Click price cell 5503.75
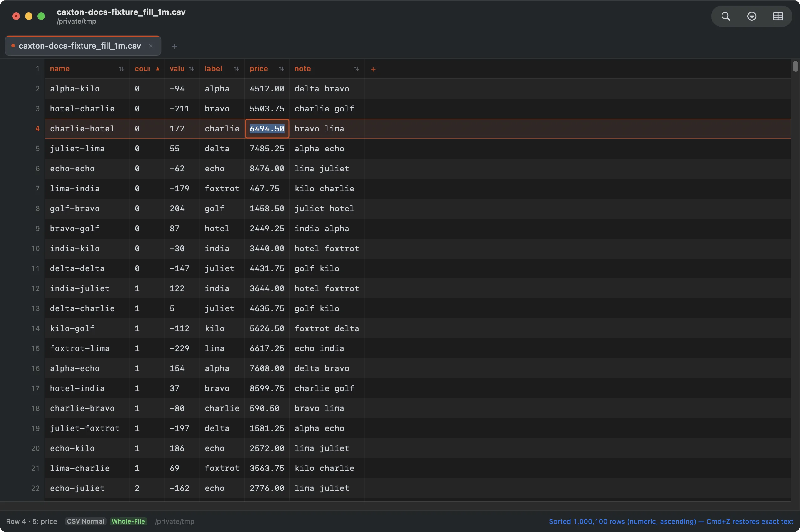This screenshot has width=800, height=532. pos(267,109)
